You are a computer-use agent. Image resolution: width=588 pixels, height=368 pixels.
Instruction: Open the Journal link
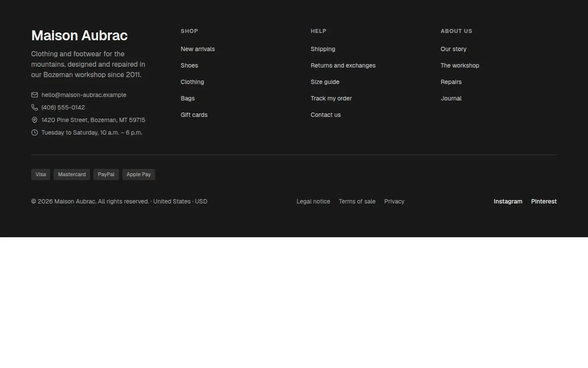pos(451,98)
